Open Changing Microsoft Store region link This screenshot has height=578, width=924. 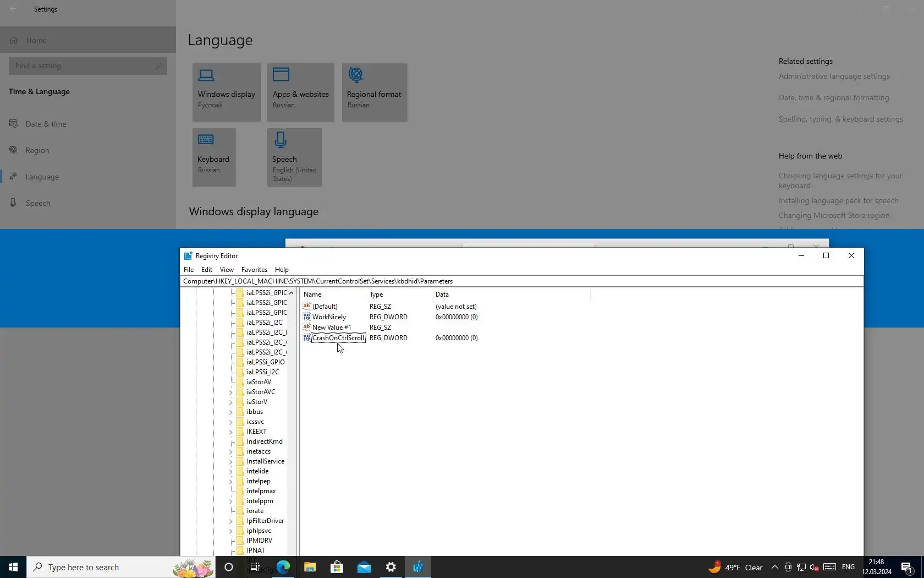pos(834,216)
